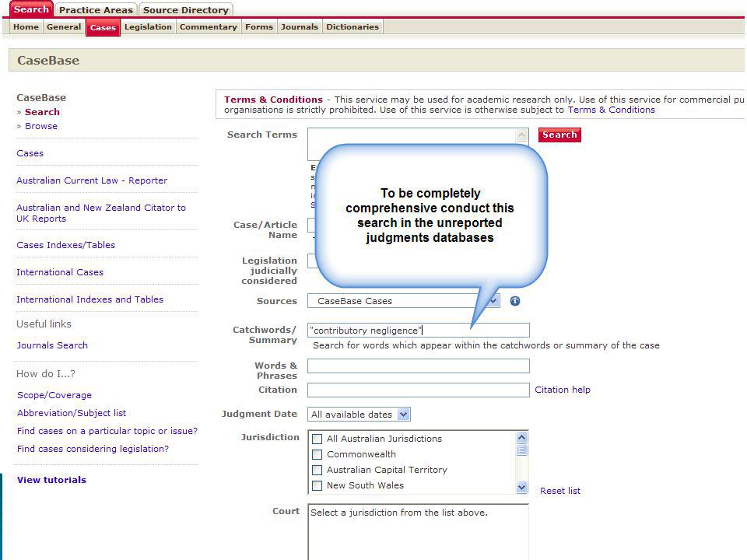Screen dimensions: 747x560
Task: Click the Browse link under CaseBase
Action: coord(41,126)
